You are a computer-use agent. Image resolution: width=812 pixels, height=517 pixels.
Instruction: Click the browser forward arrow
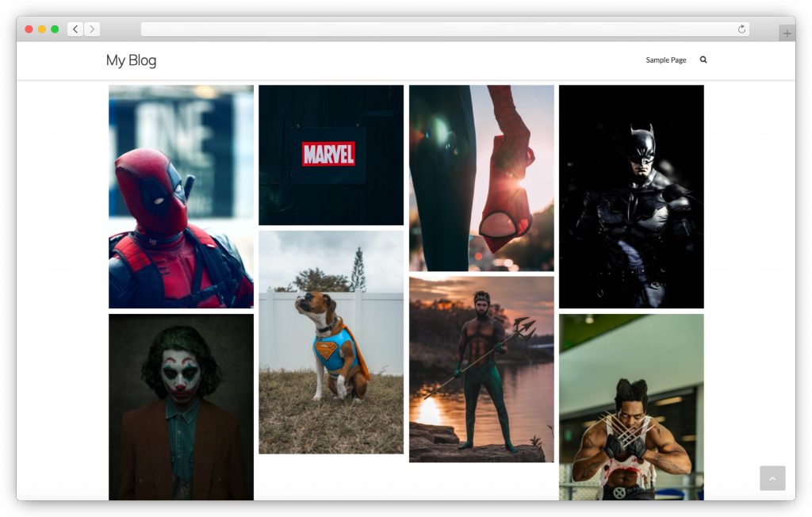pos(92,29)
